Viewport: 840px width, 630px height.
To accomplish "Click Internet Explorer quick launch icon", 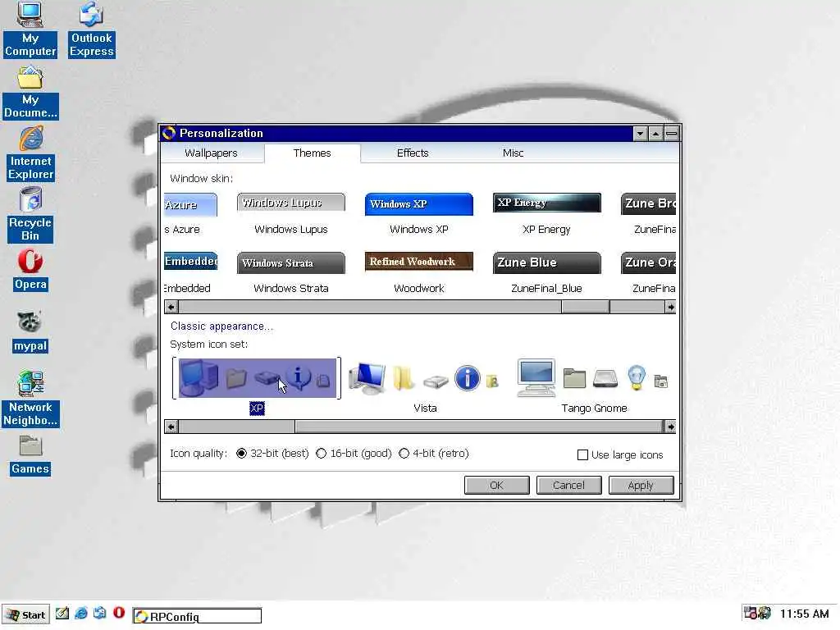I will 81,614.
